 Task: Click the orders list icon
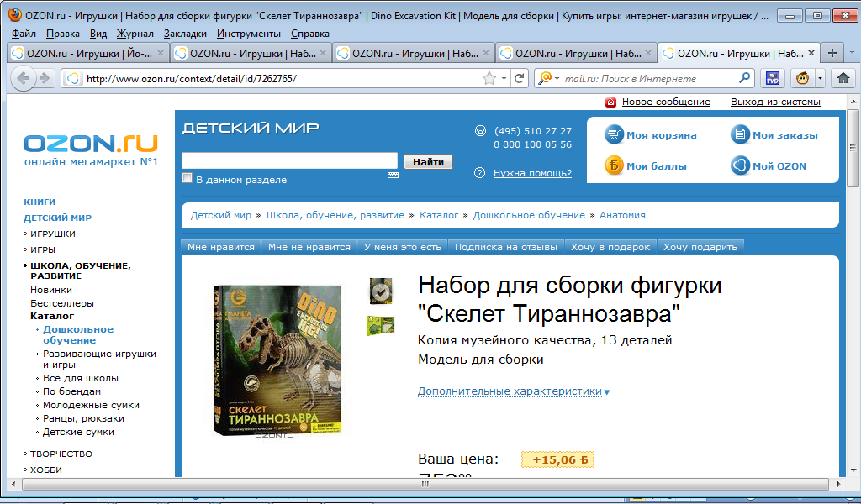pos(740,134)
